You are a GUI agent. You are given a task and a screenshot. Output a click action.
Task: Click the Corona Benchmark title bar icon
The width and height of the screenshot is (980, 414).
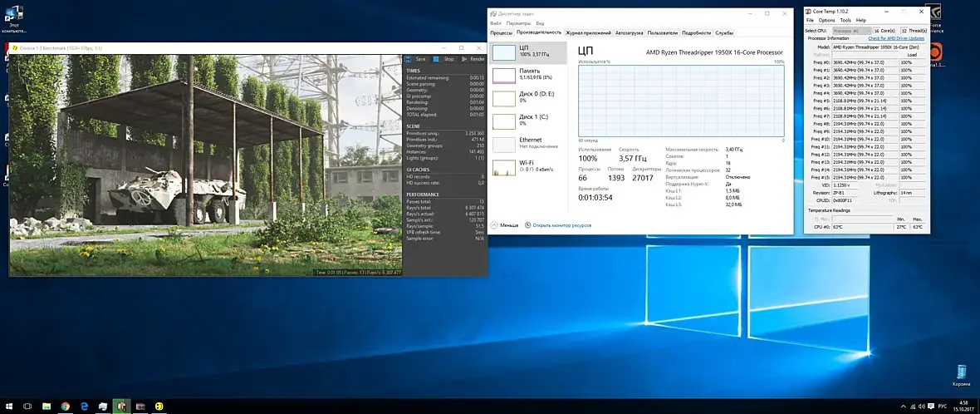14,47
